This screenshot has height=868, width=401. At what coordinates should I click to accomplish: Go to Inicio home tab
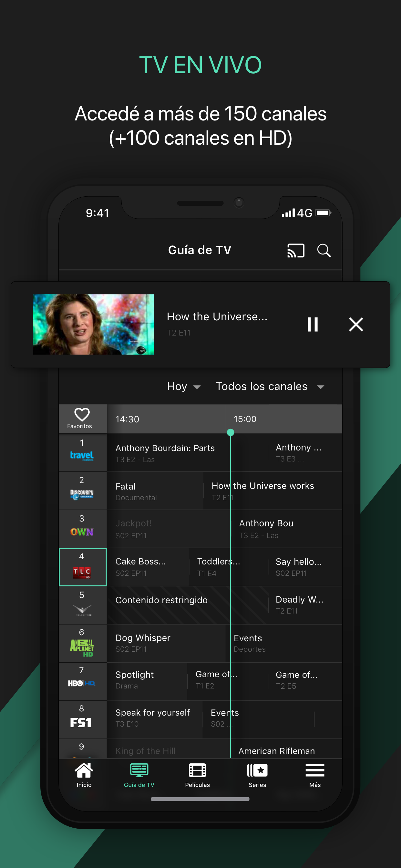click(x=84, y=775)
